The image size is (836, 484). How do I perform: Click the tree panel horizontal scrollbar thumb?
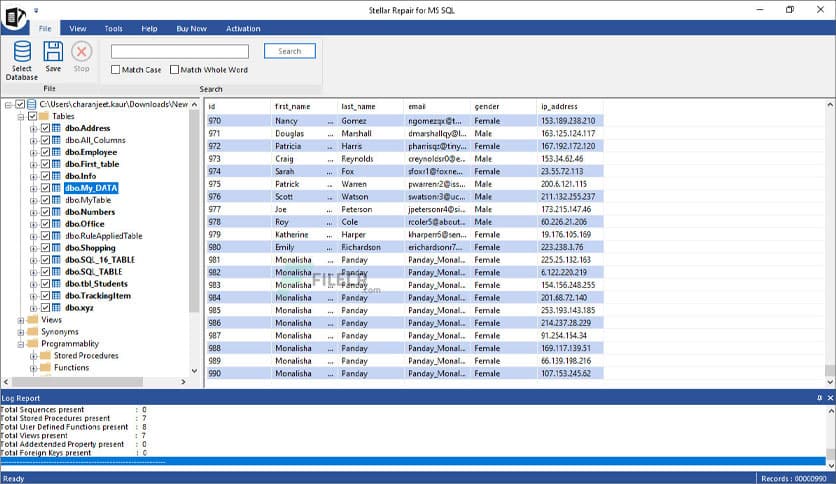pos(77,382)
